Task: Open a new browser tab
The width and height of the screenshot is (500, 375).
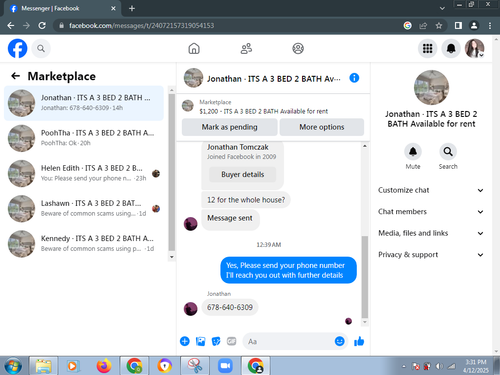Action: 132,8
